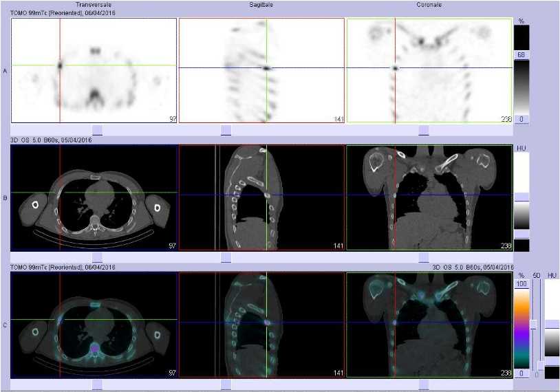Click the fusion blend slider handle
Viewport: 560px width, 392px height.
click(533, 324)
